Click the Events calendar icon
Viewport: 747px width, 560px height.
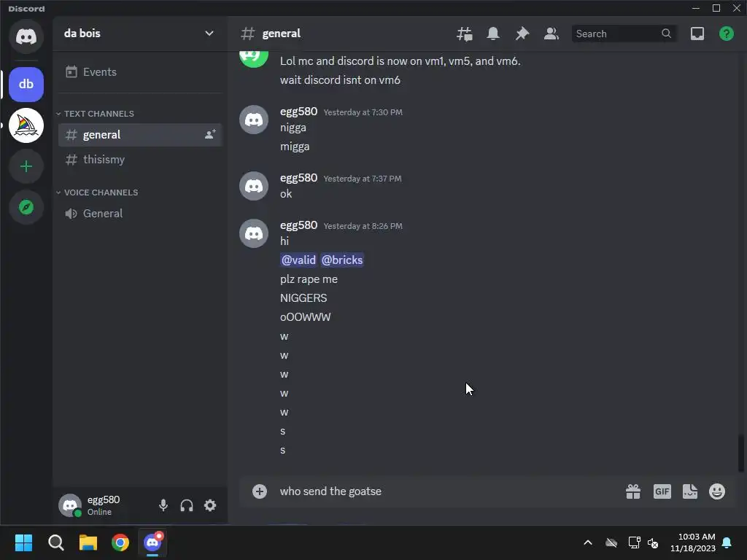(x=71, y=72)
